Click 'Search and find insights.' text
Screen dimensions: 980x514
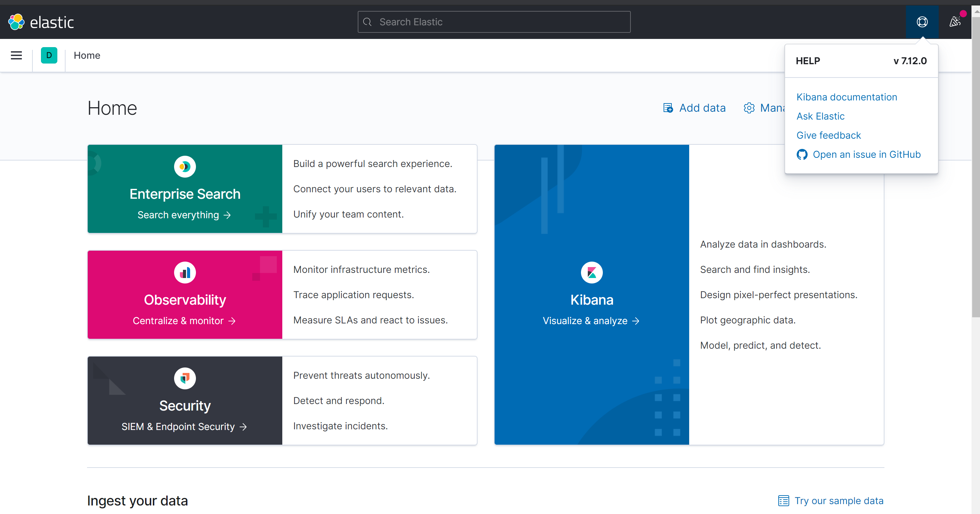755,269
